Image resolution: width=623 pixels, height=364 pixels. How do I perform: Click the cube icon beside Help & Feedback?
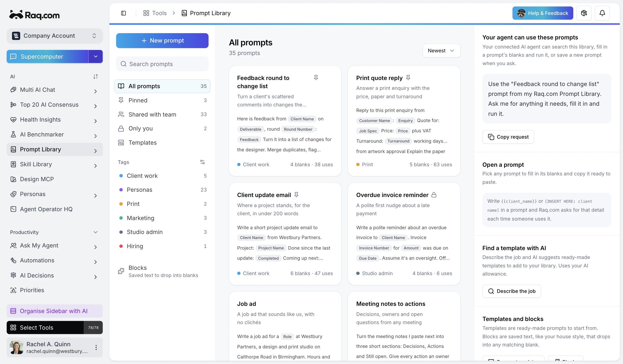pyautogui.click(x=584, y=13)
